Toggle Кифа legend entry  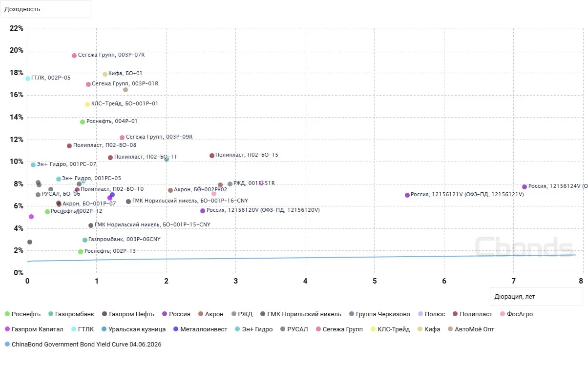pyautogui.click(x=428, y=329)
